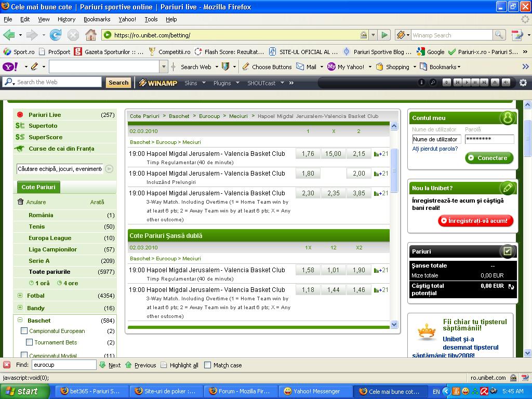The height and width of the screenshot is (399, 532).
Task: Click the Yahoo! Messenger taskbar button
Action: 315,391
